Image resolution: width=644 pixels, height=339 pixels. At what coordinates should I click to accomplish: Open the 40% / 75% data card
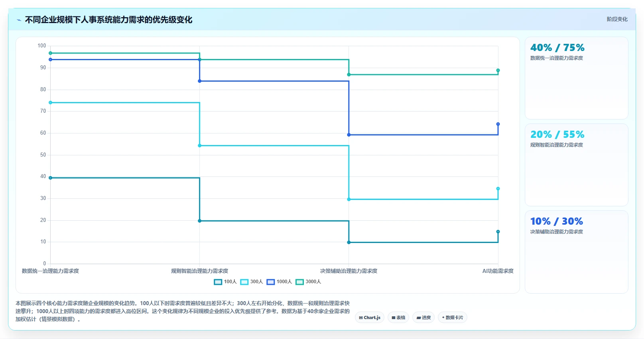[576, 78]
